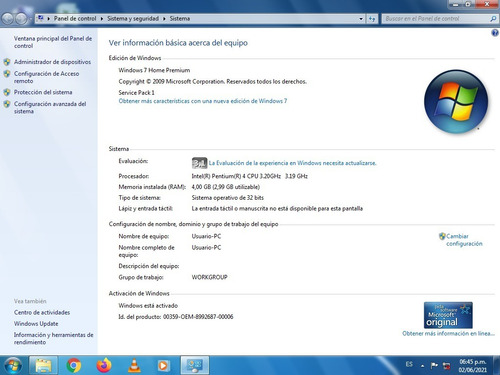Open the Start menu orb
The width and height of the screenshot is (500, 375).
pos(13,365)
